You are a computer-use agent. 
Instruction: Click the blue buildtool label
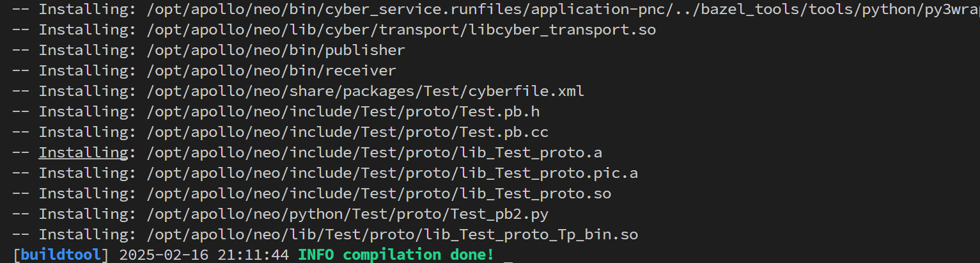click(x=61, y=255)
